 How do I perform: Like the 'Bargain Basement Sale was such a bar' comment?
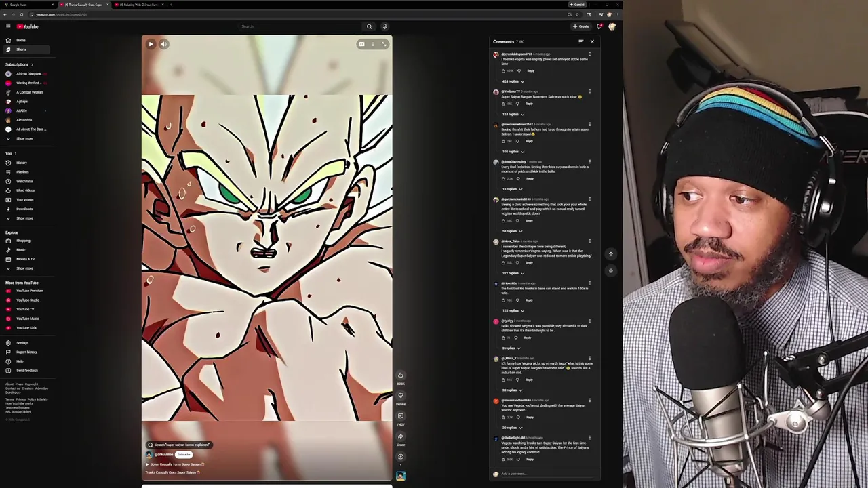click(x=503, y=104)
